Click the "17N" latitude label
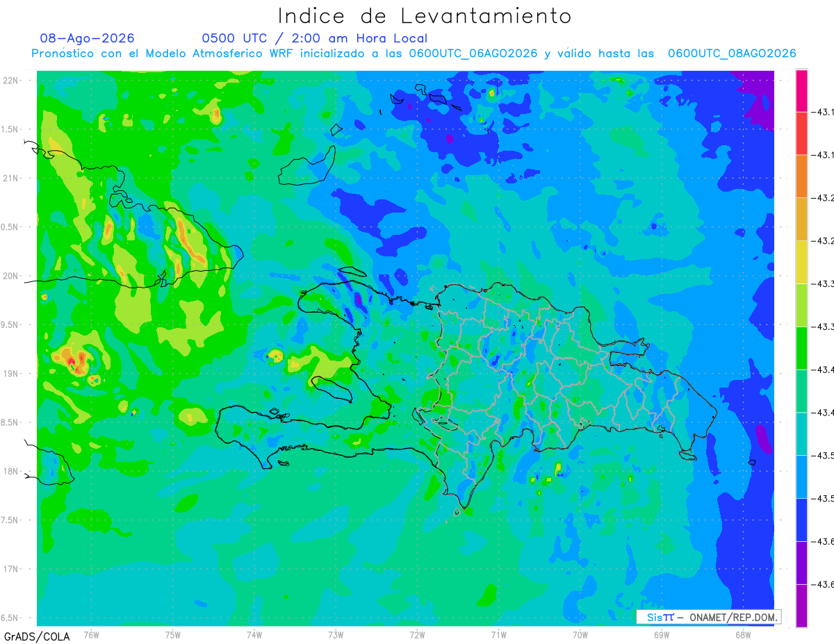 12,569
